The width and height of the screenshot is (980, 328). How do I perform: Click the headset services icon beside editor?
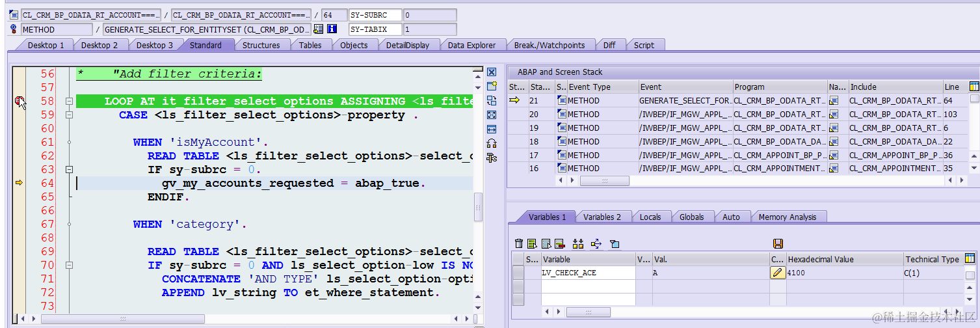tap(492, 143)
